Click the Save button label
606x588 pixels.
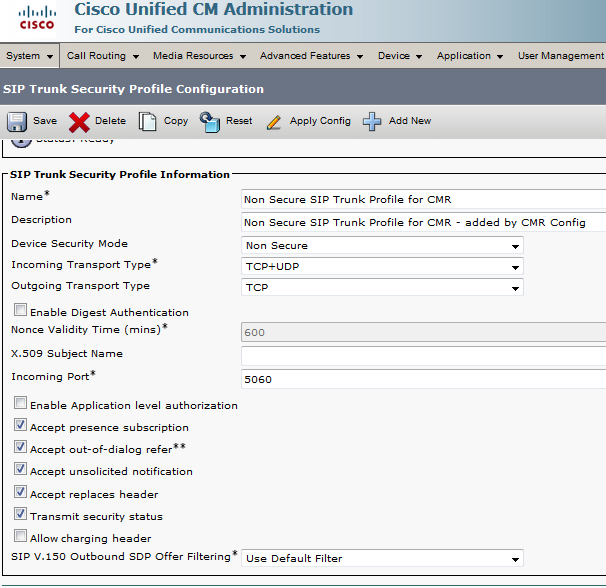pos(45,121)
